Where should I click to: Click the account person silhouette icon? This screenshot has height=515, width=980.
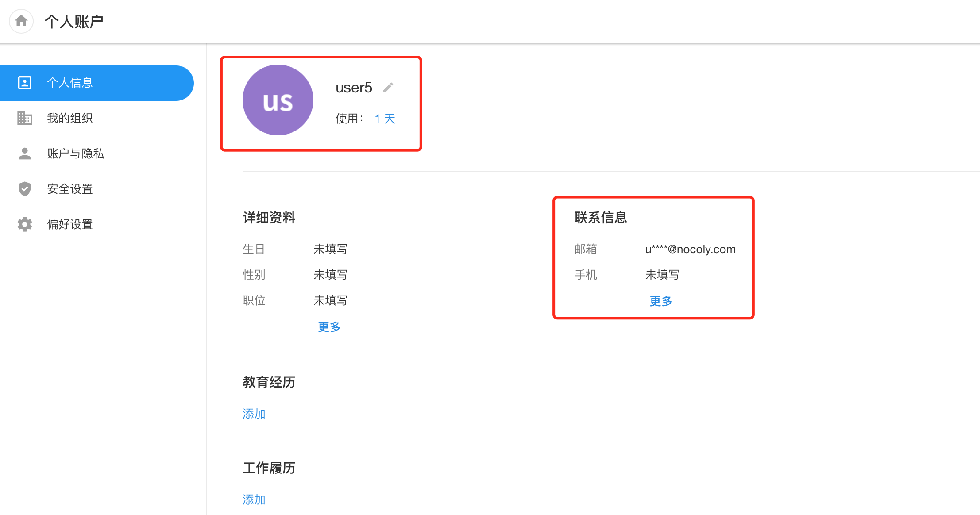pos(25,154)
